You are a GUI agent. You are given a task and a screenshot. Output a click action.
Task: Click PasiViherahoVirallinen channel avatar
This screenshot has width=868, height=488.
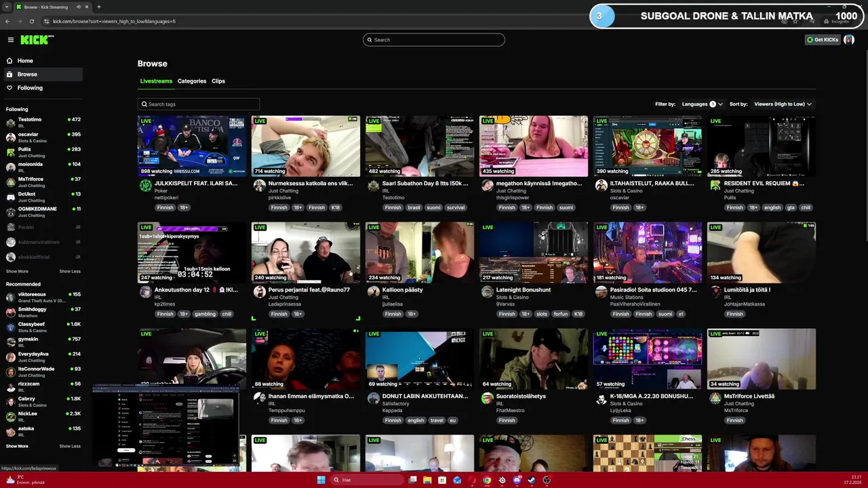click(x=601, y=293)
